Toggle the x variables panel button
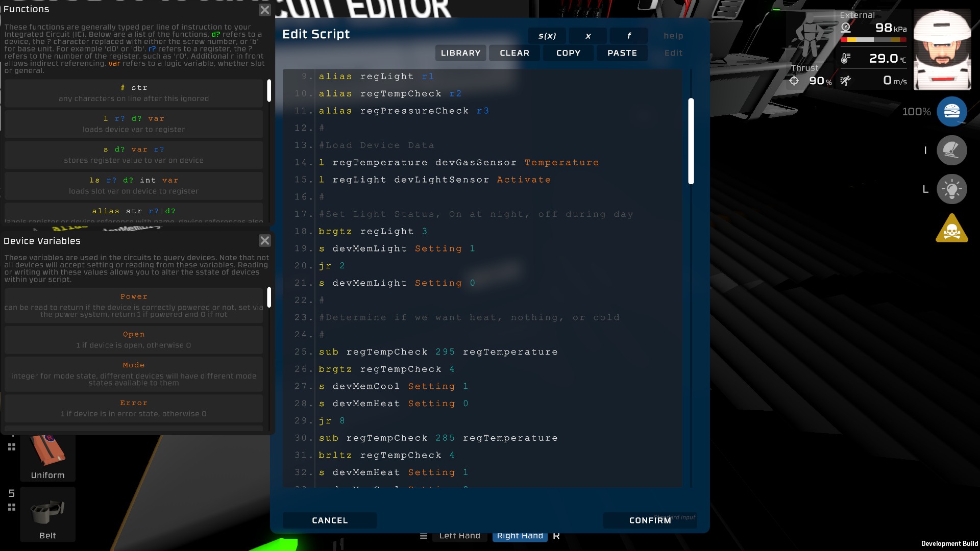The width and height of the screenshot is (980, 551). [x=588, y=36]
